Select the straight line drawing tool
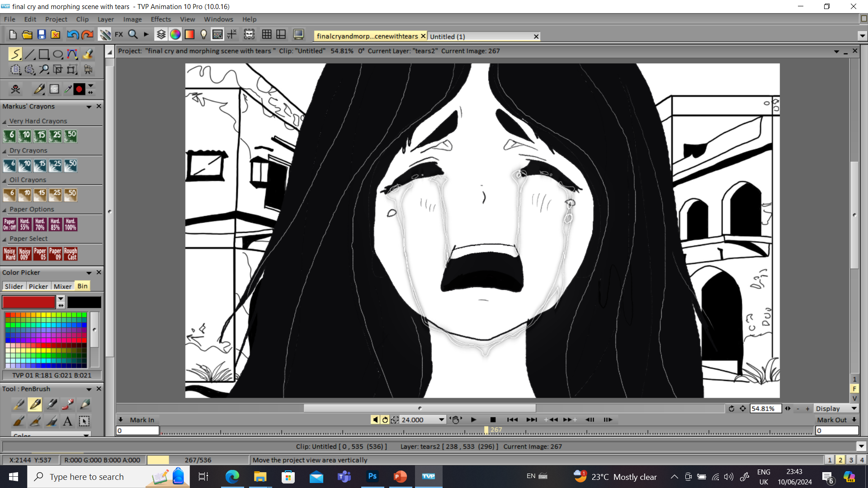 (30, 54)
